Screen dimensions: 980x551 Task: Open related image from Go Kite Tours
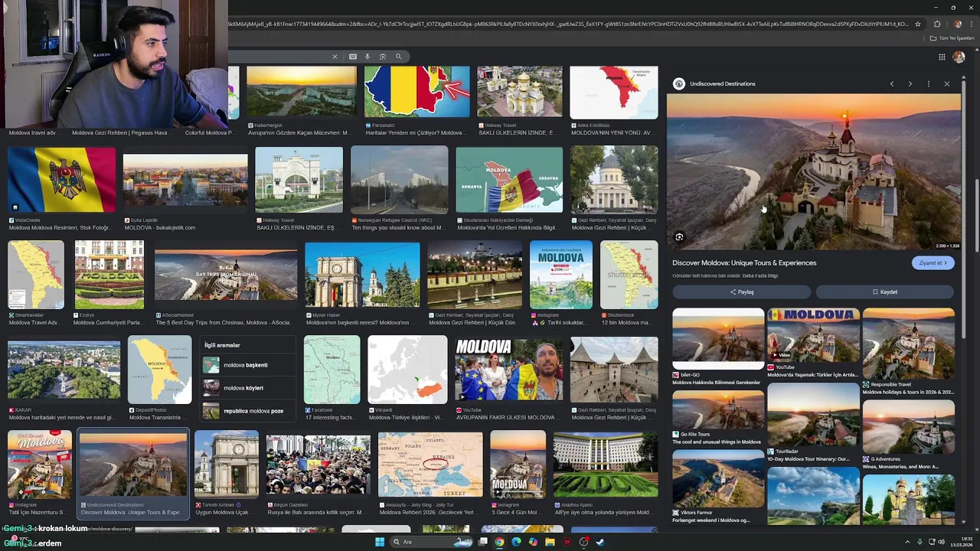(x=718, y=409)
